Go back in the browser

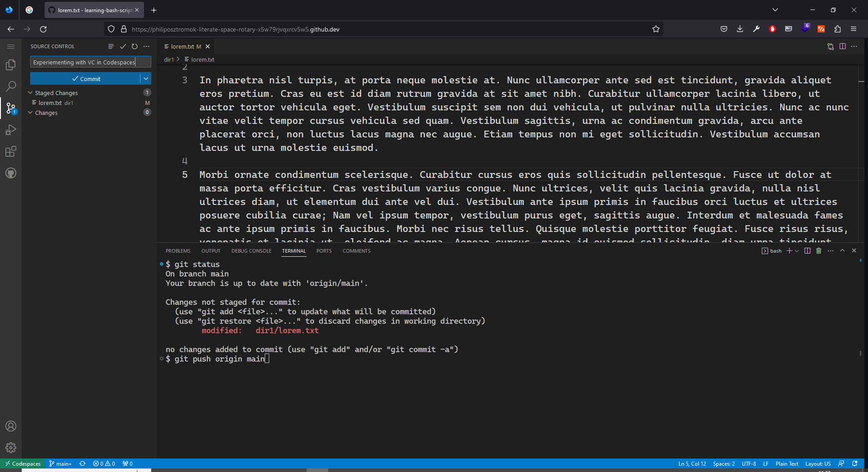click(11, 29)
